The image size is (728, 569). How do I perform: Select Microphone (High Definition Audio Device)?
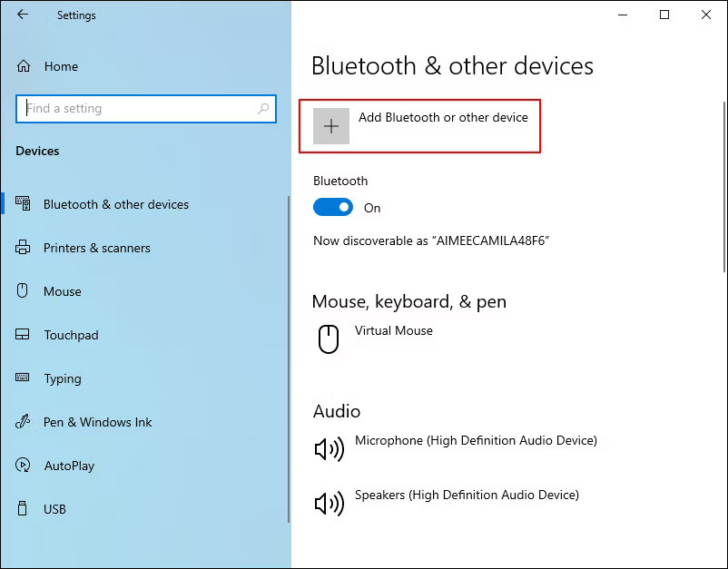coord(476,440)
